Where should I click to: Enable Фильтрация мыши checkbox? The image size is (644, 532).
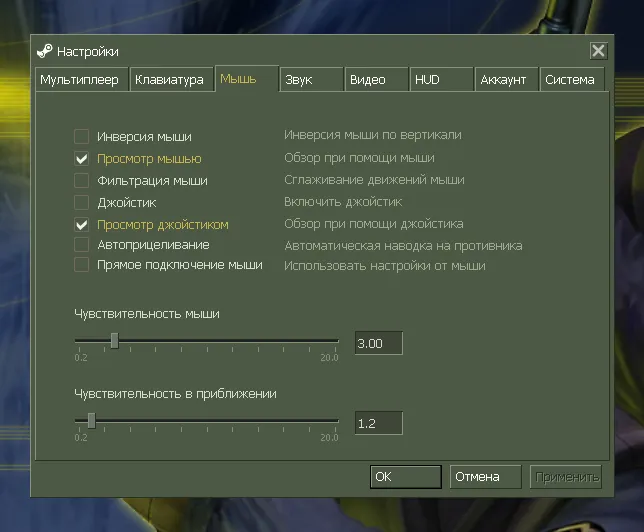(x=81, y=180)
